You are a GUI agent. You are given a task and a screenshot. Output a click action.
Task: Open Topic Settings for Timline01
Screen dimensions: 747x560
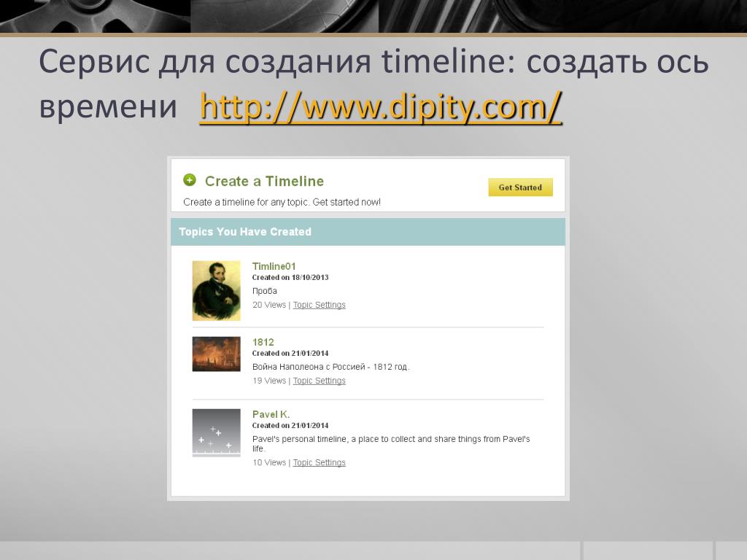click(320, 305)
